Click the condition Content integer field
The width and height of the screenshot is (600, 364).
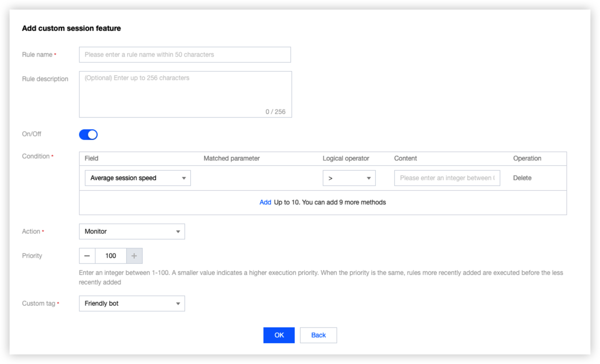[x=447, y=178]
